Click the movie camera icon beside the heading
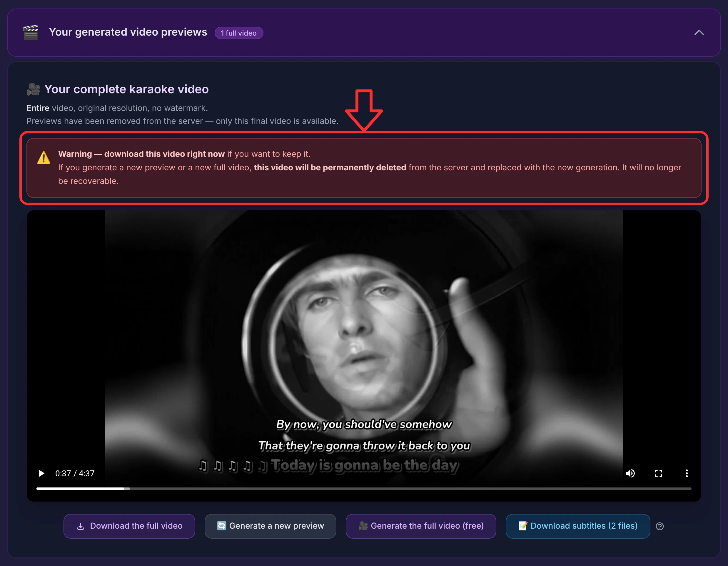 pos(33,89)
